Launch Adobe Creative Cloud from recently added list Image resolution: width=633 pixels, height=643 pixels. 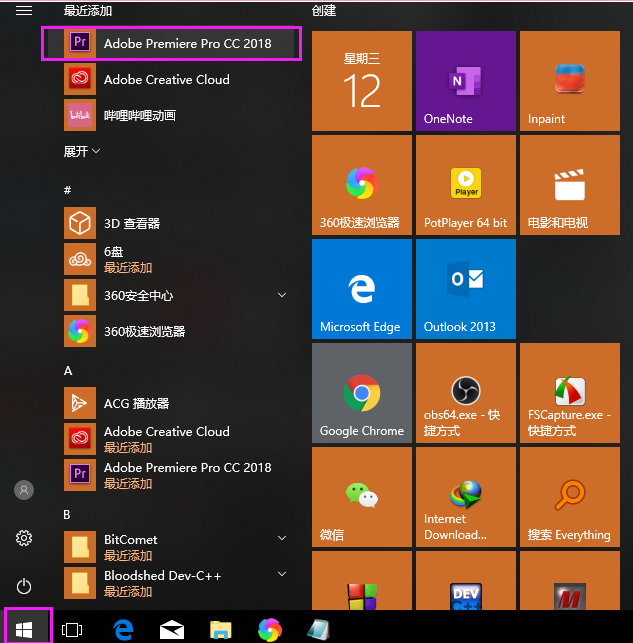[171, 79]
